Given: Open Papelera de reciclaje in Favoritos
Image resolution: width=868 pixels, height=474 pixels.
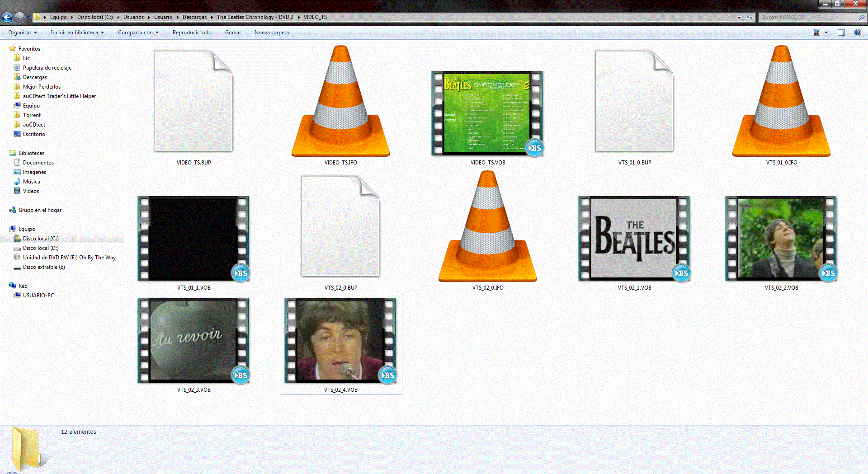Looking at the screenshot, I should [x=47, y=68].
